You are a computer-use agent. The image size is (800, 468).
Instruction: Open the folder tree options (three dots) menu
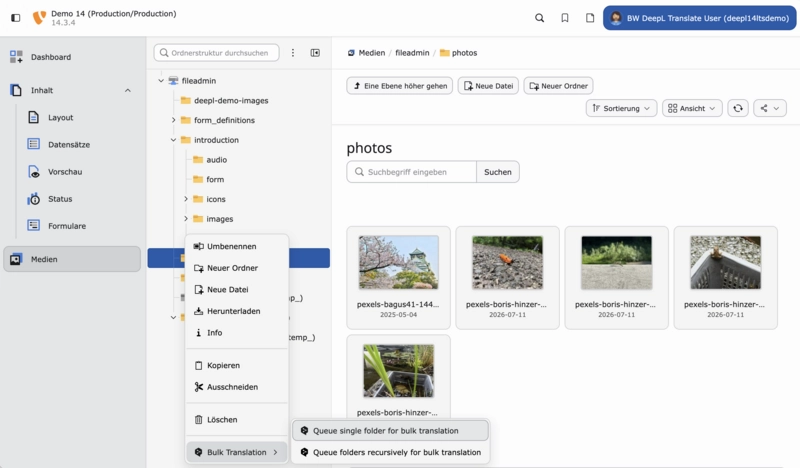click(293, 53)
